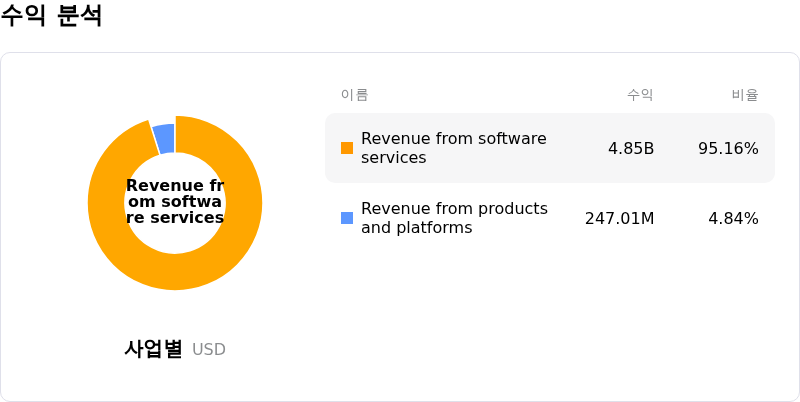Click the 4.84% ratio value
The height and width of the screenshot is (402, 800).
pos(733,218)
